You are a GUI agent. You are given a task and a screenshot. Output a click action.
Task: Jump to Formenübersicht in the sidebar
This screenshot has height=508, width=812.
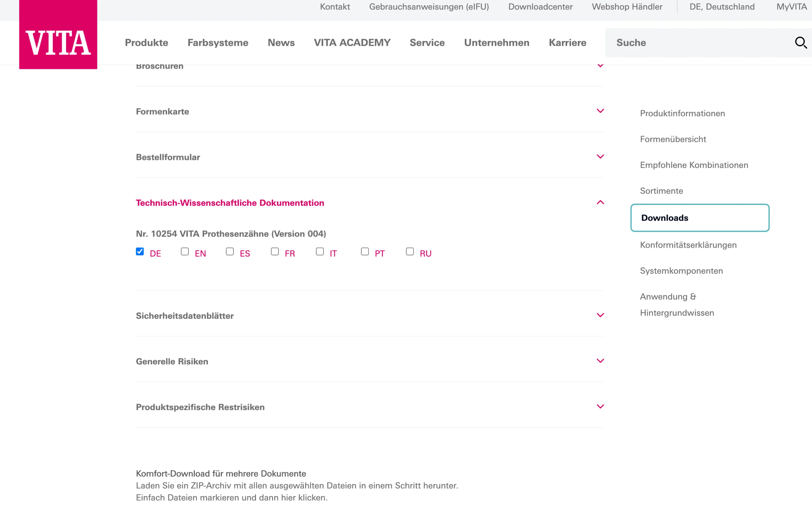673,139
